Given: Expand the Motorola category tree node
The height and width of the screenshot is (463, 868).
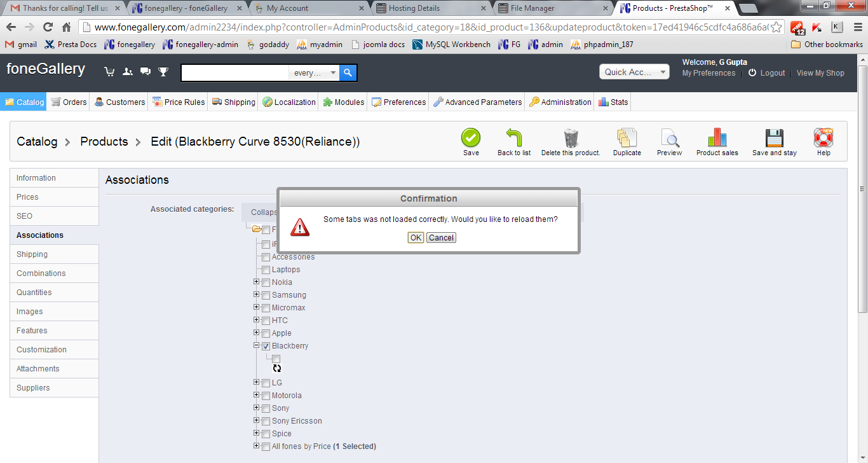Looking at the screenshot, I should pos(257,395).
